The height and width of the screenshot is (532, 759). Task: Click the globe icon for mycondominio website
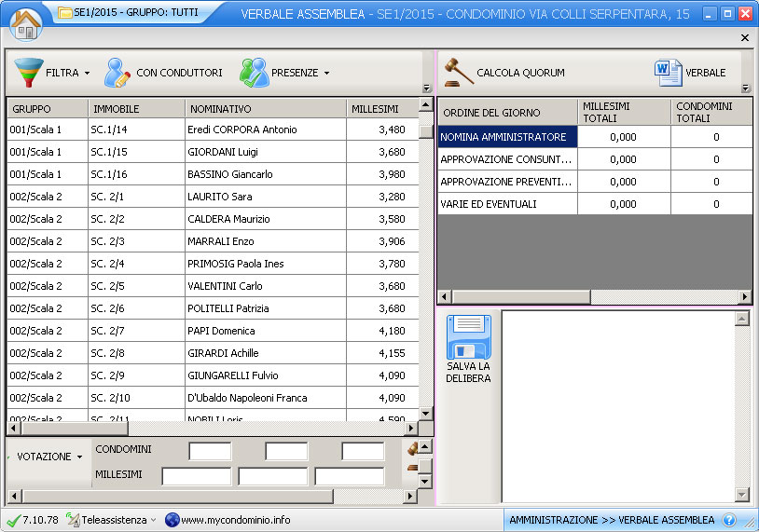tap(172, 520)
